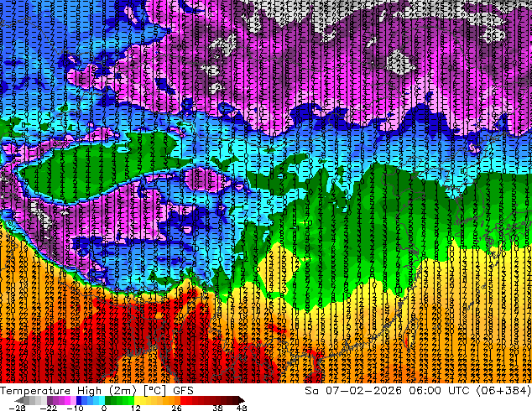
Task: Click the '26' legend value
Action: click(176, 408)
